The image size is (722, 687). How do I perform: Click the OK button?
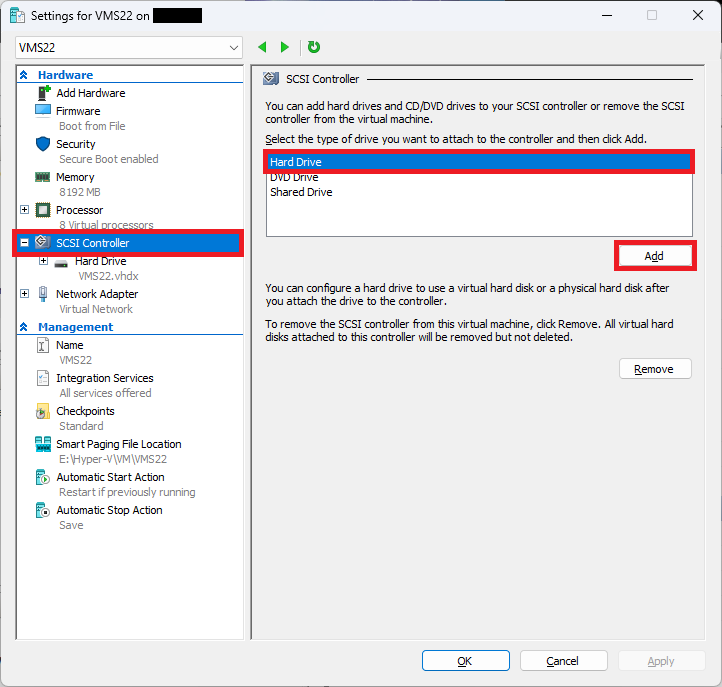click(x=466, y=661)
